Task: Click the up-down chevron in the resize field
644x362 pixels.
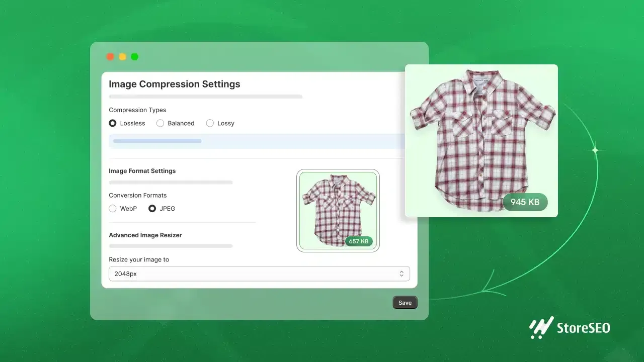Action: [401, 274]
